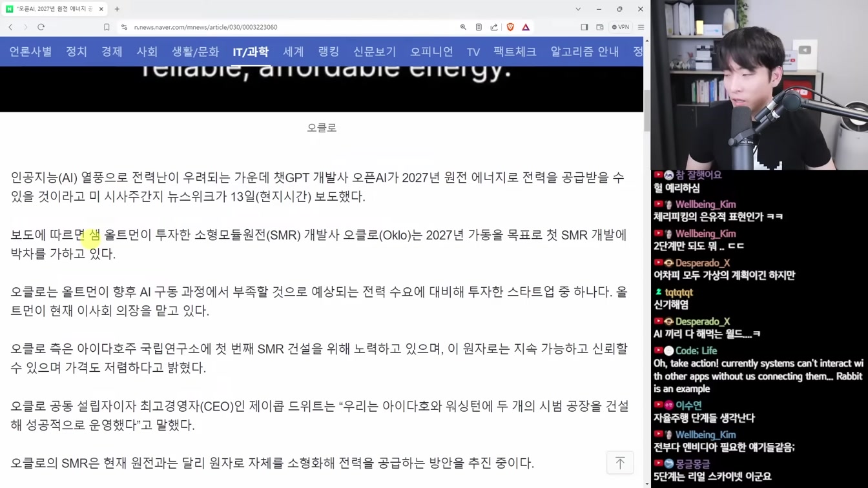This screenshot has height=488, width=868.
Task: Click the highlighted word 샘 in article
Action: 94,235
